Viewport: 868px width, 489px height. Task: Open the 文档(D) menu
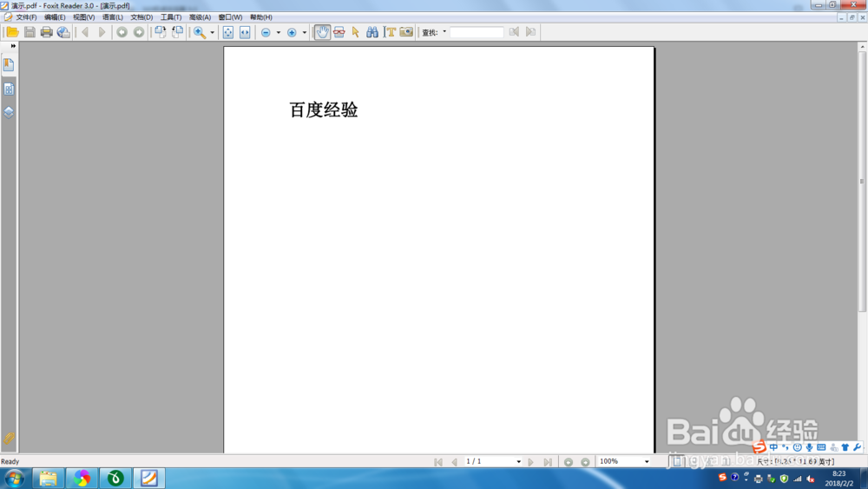click(x=141, y=17)
